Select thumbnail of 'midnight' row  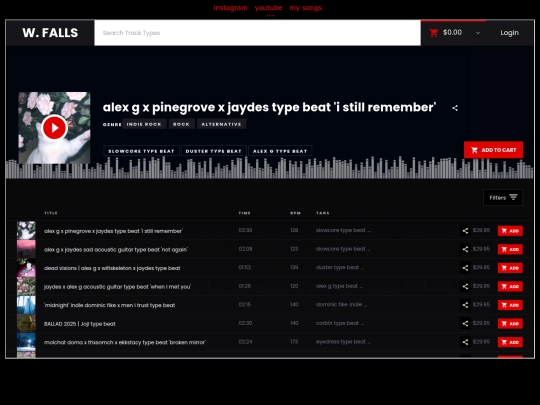tap(26, 305)
